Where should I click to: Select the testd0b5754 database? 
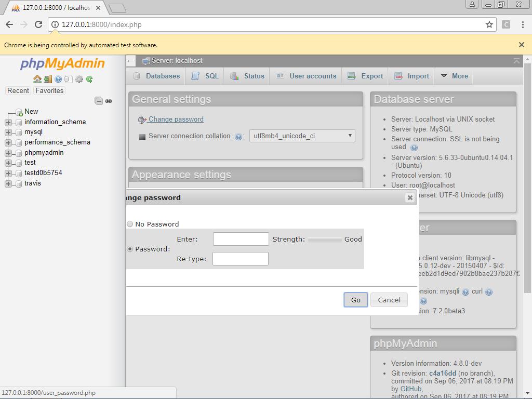[43, 172]
